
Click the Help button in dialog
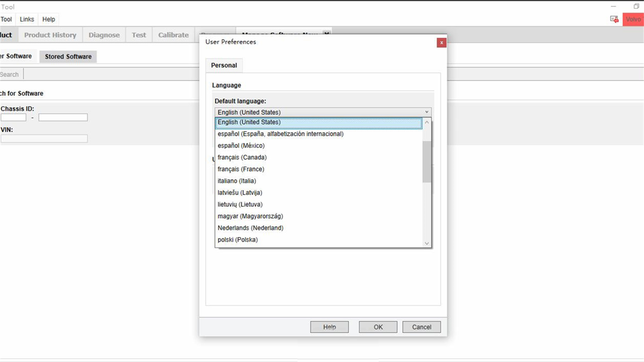click(329, 327)
